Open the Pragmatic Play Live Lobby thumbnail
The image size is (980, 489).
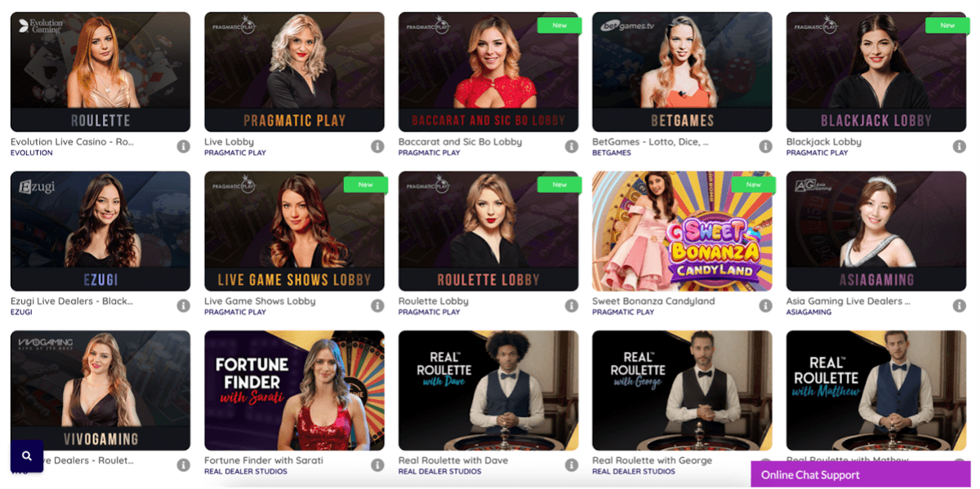point(294,72)
